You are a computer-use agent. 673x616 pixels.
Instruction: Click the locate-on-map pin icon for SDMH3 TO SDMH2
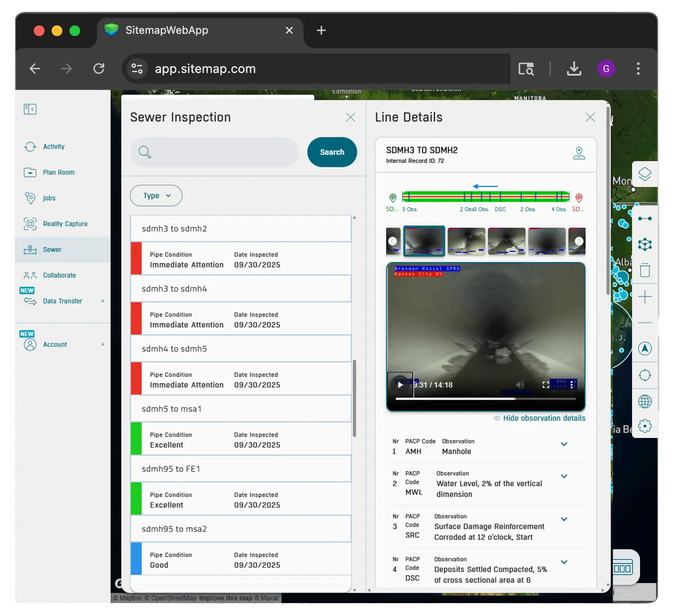pyautogui.click(x=579, y=154)
